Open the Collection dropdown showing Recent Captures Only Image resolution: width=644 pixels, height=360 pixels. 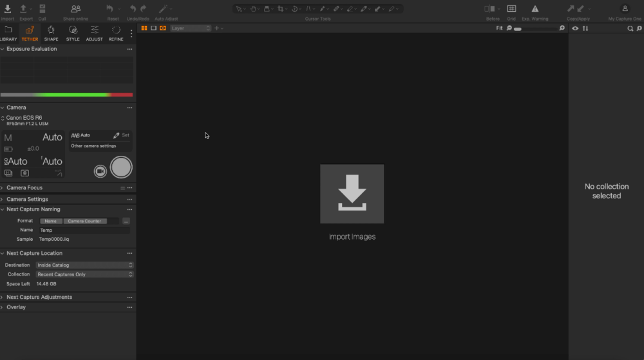84,274
